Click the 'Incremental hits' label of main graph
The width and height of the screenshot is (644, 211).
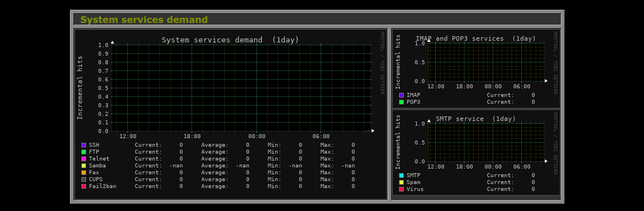point(80,88)
